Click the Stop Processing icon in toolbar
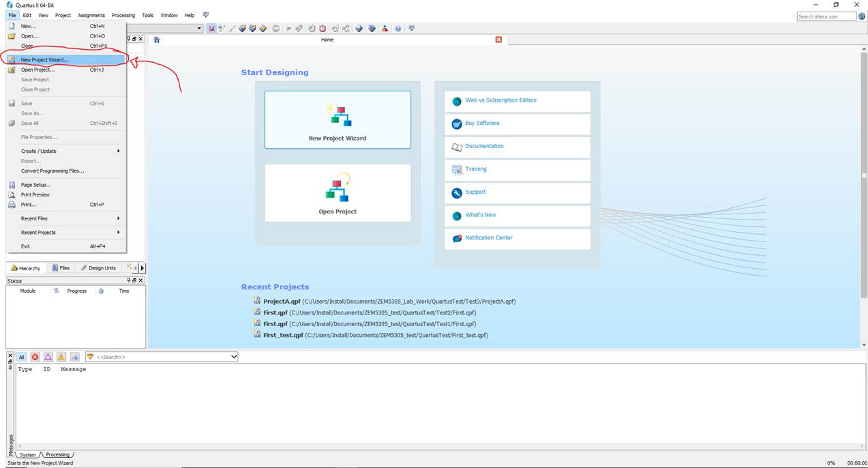Viewport: 868px width, 468px height. click(276, 29)
